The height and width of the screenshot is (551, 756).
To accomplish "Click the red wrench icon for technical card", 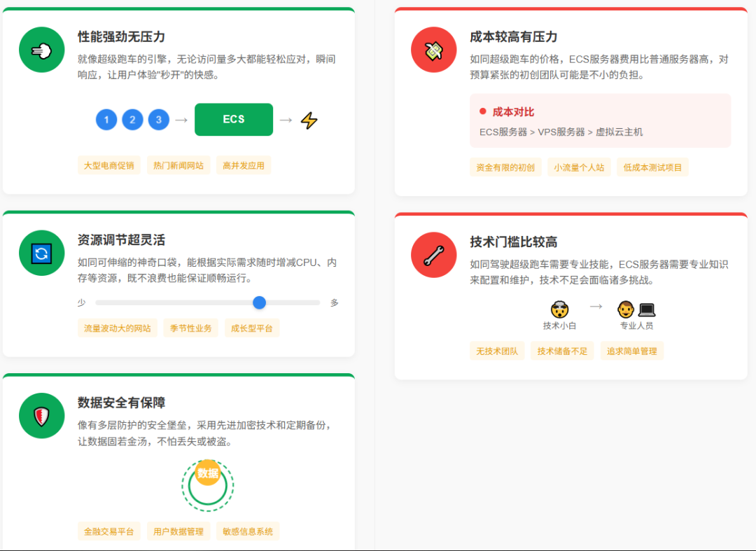I will coord(433,255).
